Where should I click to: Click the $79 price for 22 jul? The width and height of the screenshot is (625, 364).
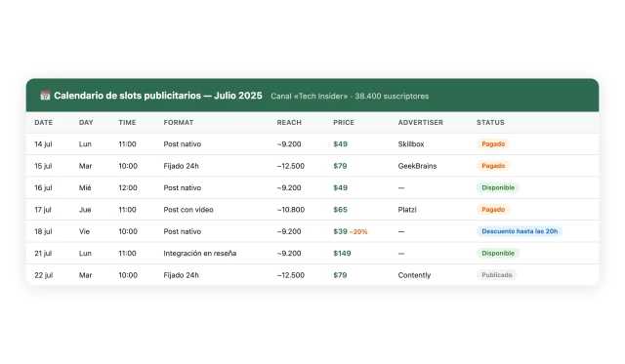coord(340,275)
